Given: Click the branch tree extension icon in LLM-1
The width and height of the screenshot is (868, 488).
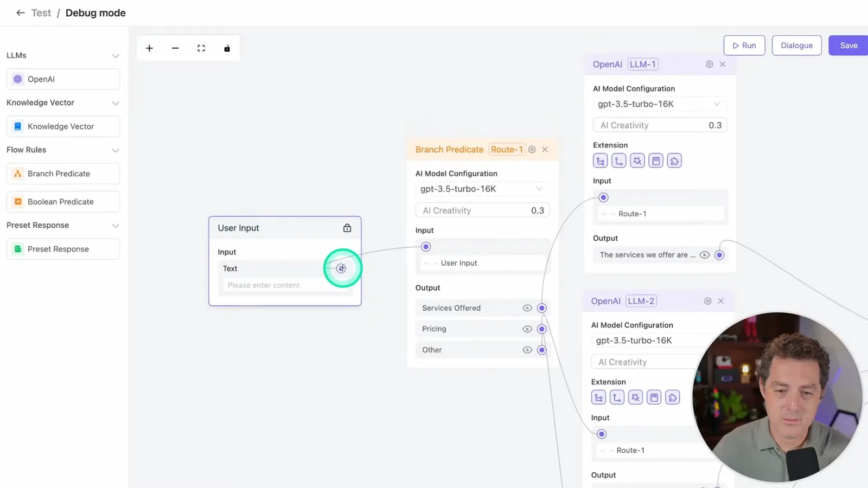Looking at the screenshot, I should (x=600, y=161).
